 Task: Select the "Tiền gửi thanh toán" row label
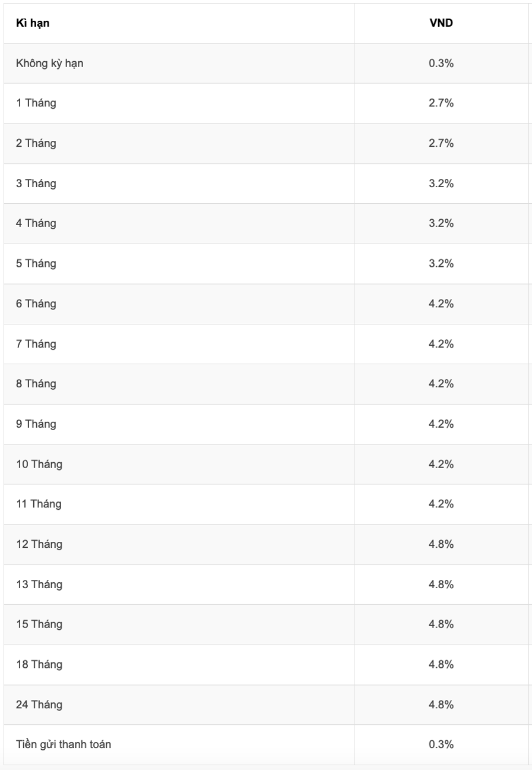click(x=64, y=744)
